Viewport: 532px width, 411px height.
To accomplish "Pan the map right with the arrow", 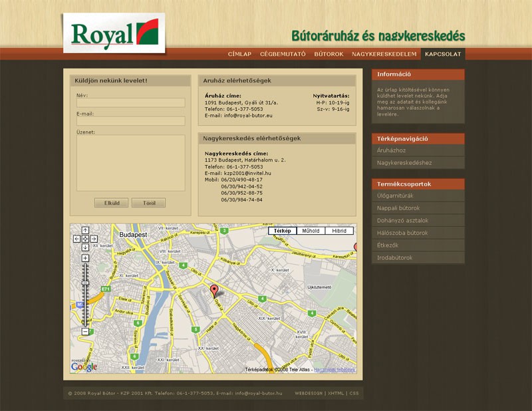I will 94,238.
